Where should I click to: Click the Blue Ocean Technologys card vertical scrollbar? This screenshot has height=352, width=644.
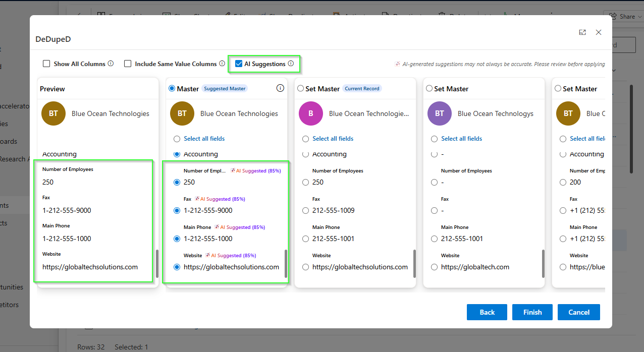[543, 263]
